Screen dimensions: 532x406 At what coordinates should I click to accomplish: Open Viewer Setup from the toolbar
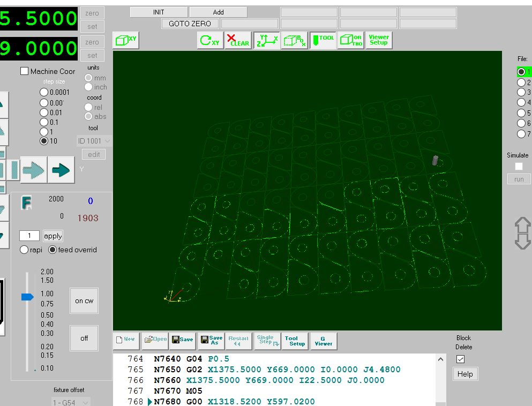click(379, 40)
